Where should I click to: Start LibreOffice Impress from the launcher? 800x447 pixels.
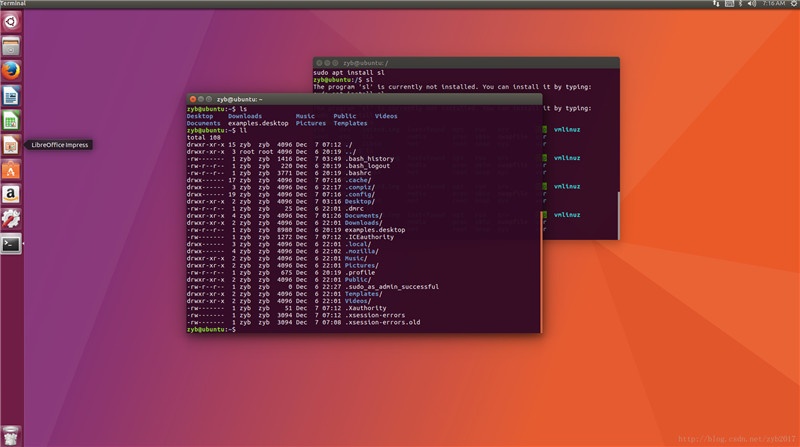[x=11, y=145]
